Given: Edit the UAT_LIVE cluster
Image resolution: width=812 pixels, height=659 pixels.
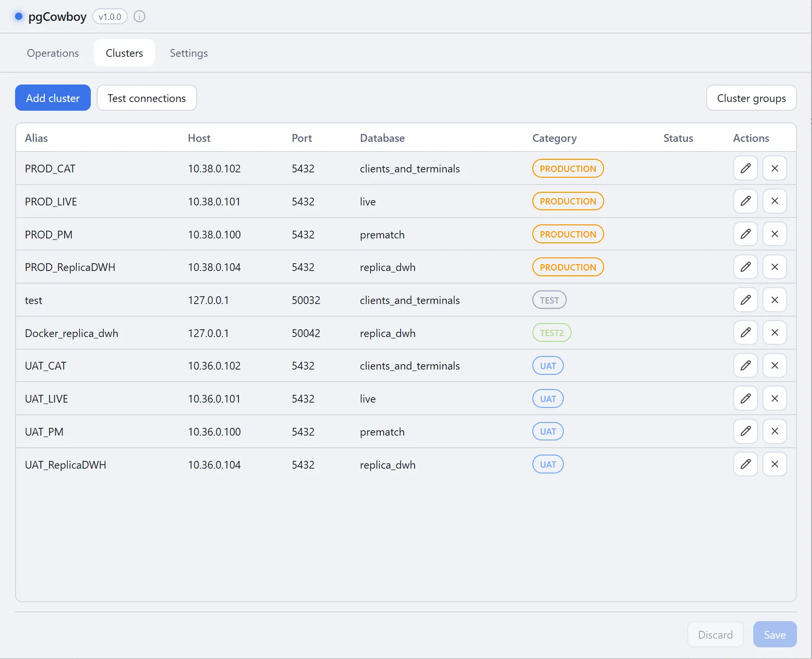Looking at the screenshot, I should click(x=745, y=399).
